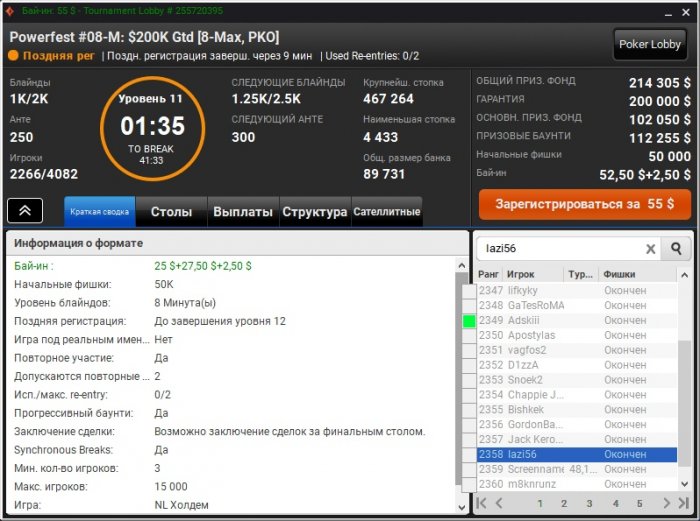Click NL Холдем game value
The height and width of the screenshot is (521, 700).
coord(181,505)
